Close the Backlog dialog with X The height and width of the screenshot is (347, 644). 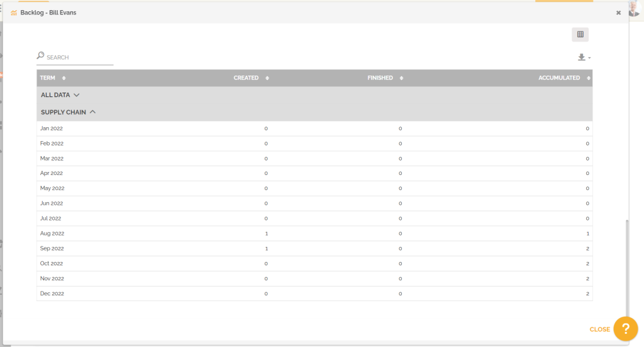point(618,13)
